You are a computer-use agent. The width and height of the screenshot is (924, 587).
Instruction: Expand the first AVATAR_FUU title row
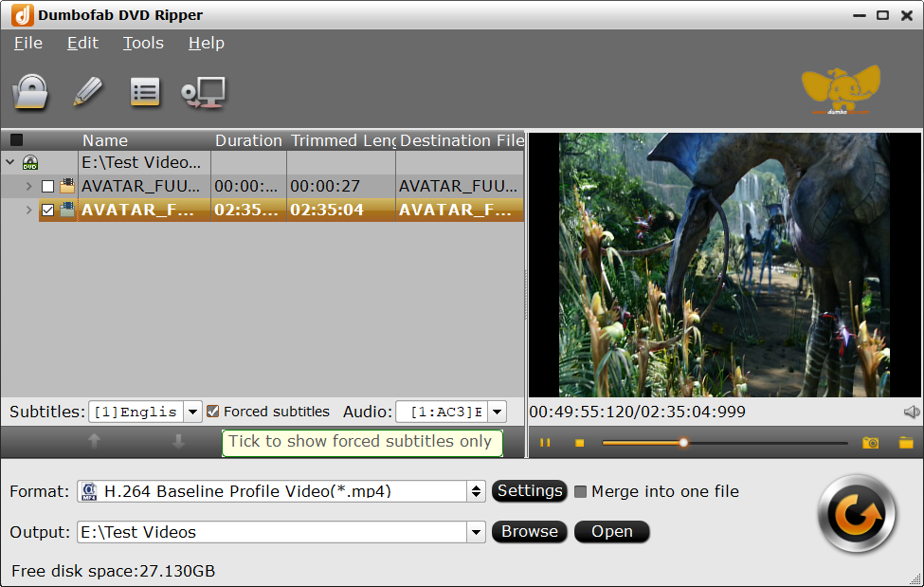pyautogui.click(x=28, y=187)
